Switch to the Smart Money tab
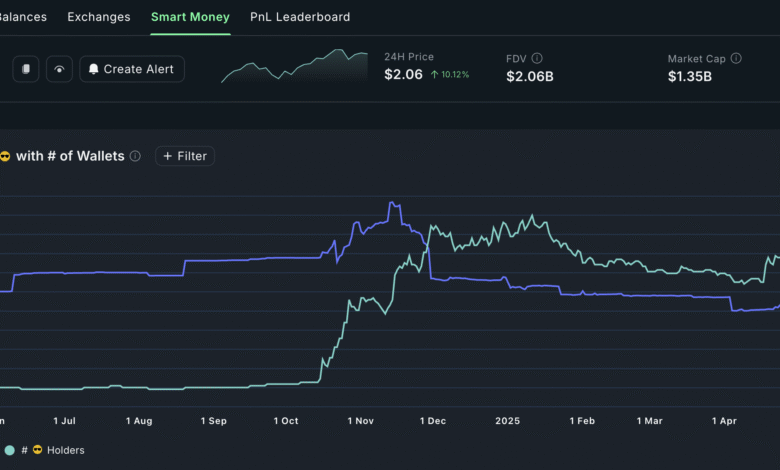This screenshot has height=470, width=780. tap(190, 17)
